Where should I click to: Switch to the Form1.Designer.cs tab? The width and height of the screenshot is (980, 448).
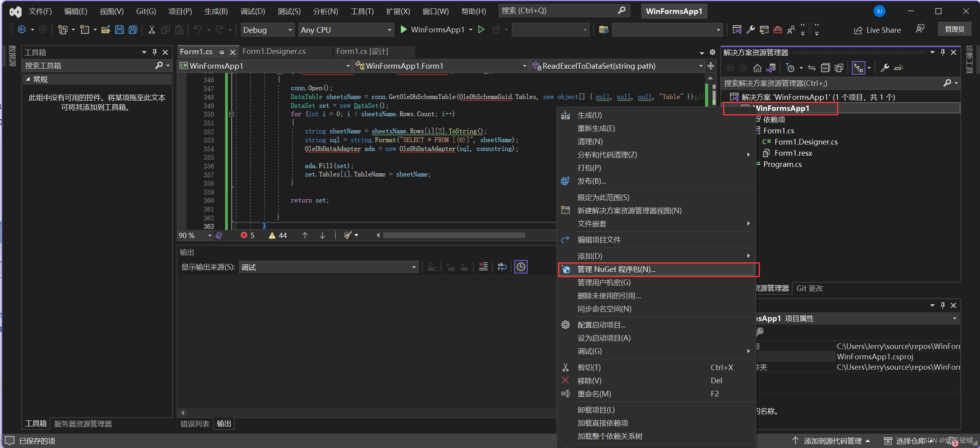(x=274, y=52)
